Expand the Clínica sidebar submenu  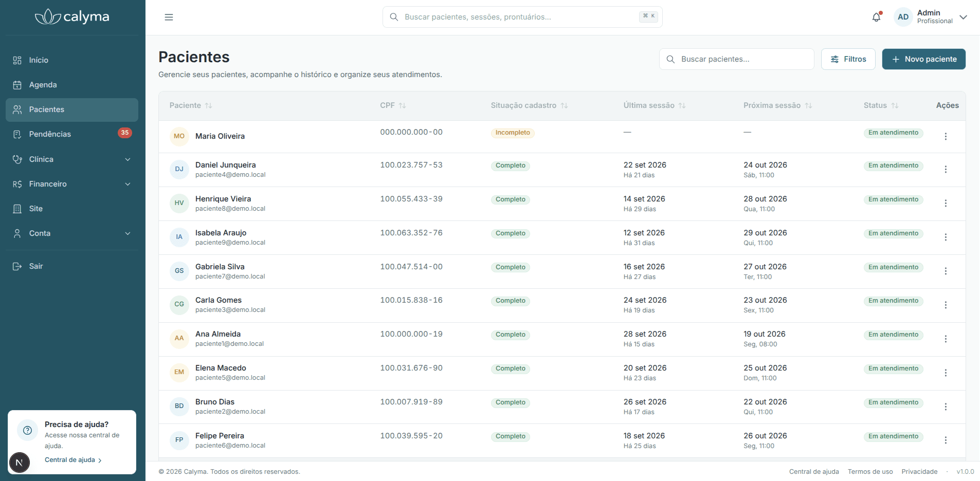(x=72, y=159)
